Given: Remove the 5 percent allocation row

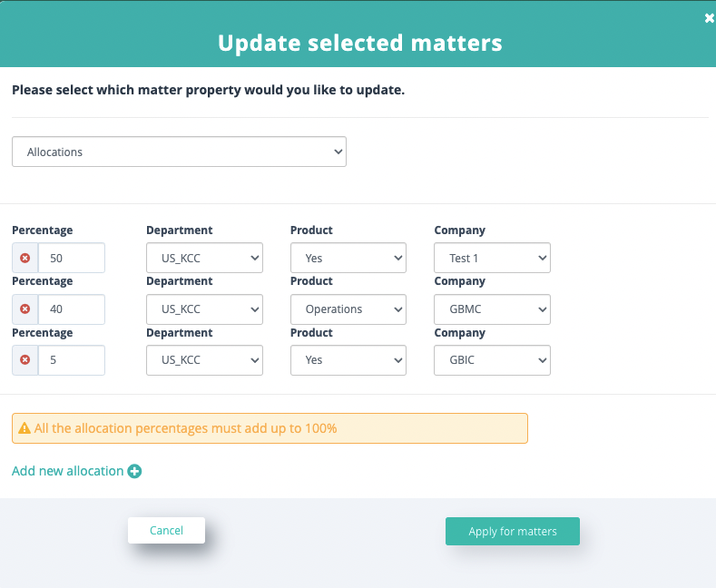Looking at the screenshot, I should tap(25, 360).
